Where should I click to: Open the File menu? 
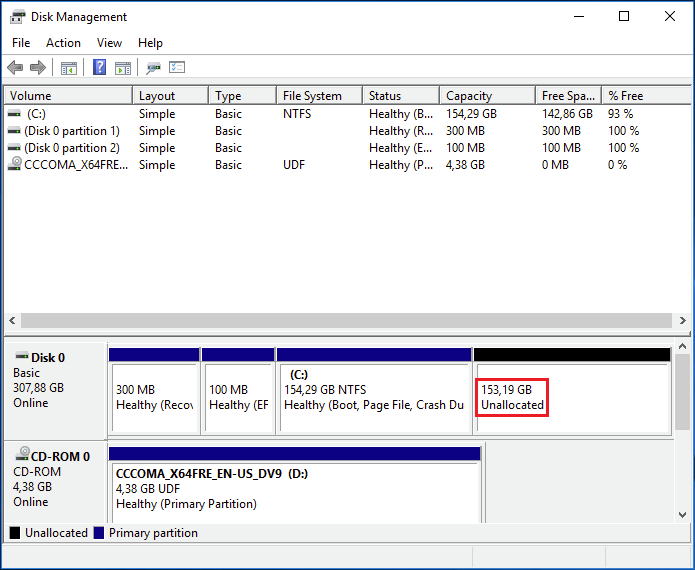[x=21, y=43]
